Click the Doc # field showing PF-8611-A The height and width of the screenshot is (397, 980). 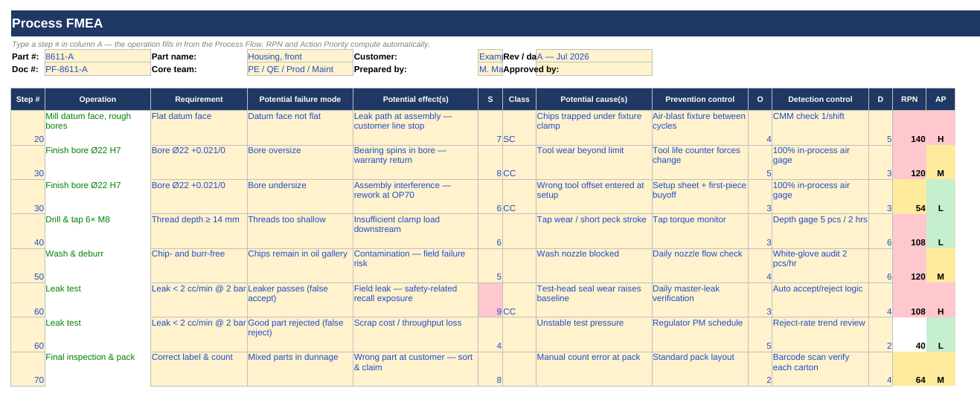tap(97, 69)
